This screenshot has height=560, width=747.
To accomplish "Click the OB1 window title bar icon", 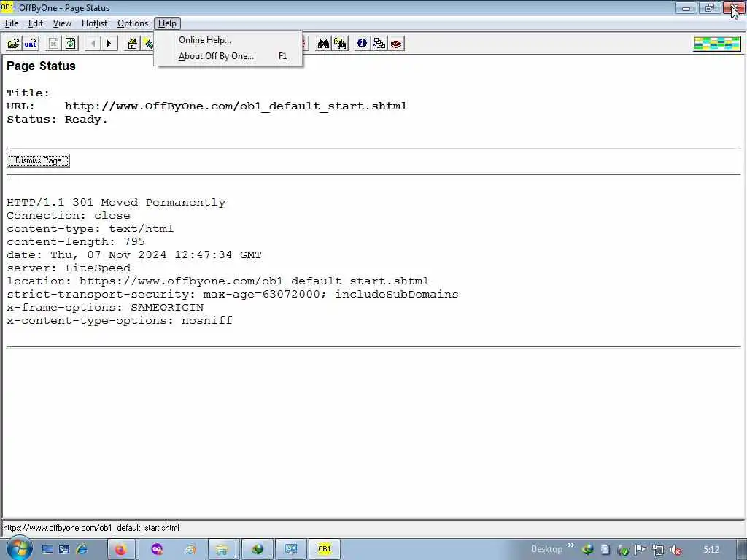I will [x=7, y=7].
